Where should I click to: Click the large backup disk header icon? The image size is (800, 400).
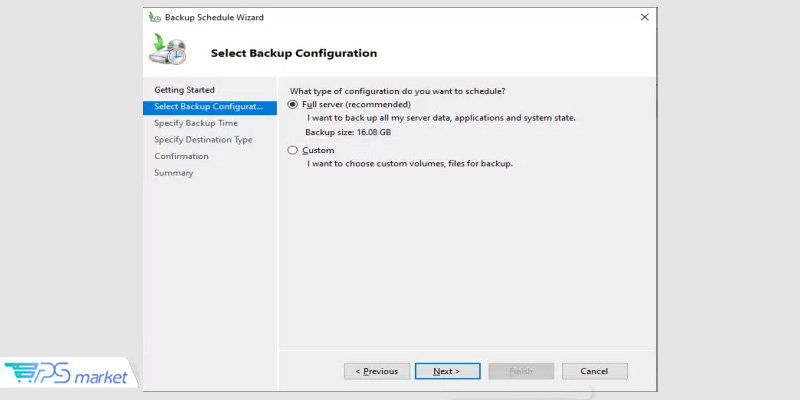click(167, 50)
